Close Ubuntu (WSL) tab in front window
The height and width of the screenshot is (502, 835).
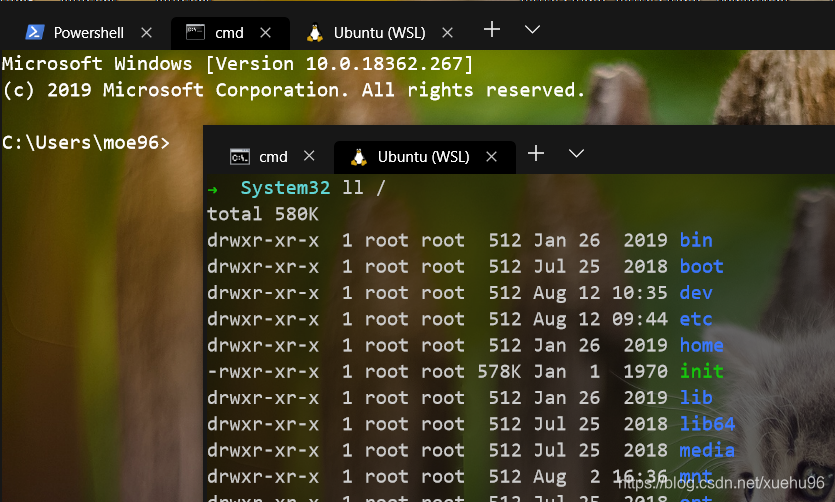pos(492,157)
